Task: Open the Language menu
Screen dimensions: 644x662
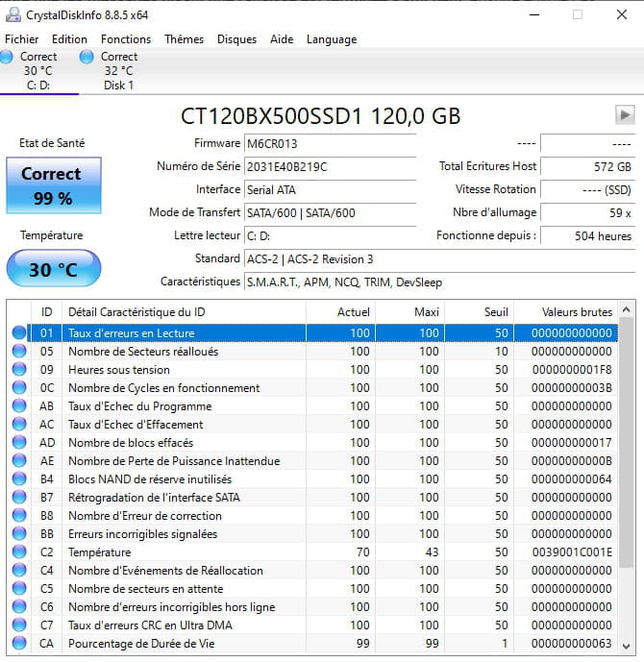Action: (332, 39)
